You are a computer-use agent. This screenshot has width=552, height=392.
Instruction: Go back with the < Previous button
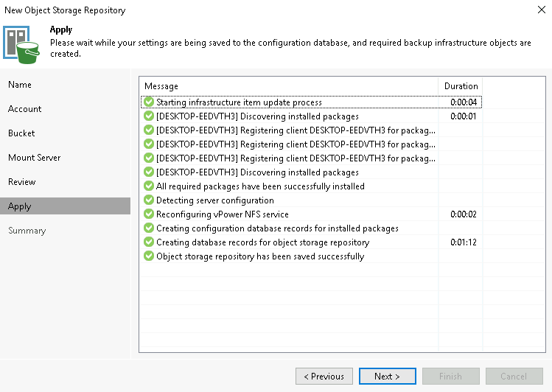pyautogui.click(x=324, y=377)
